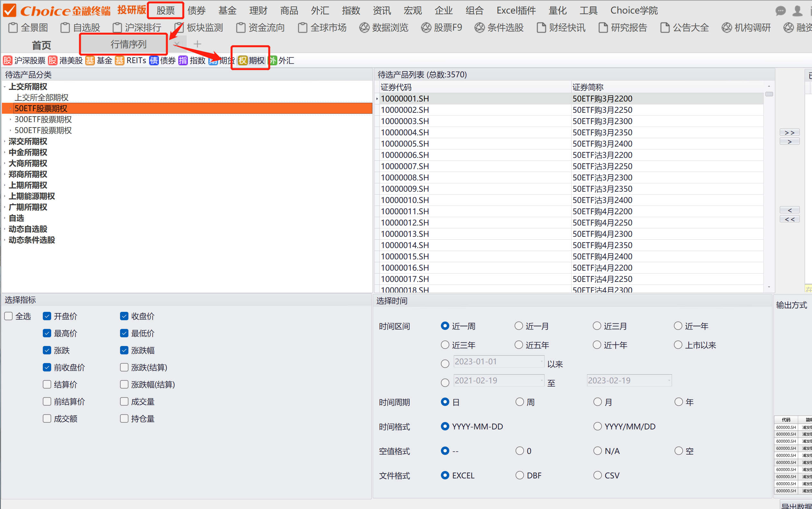Expand the 300ETF股票期权 node

[11, 120]
